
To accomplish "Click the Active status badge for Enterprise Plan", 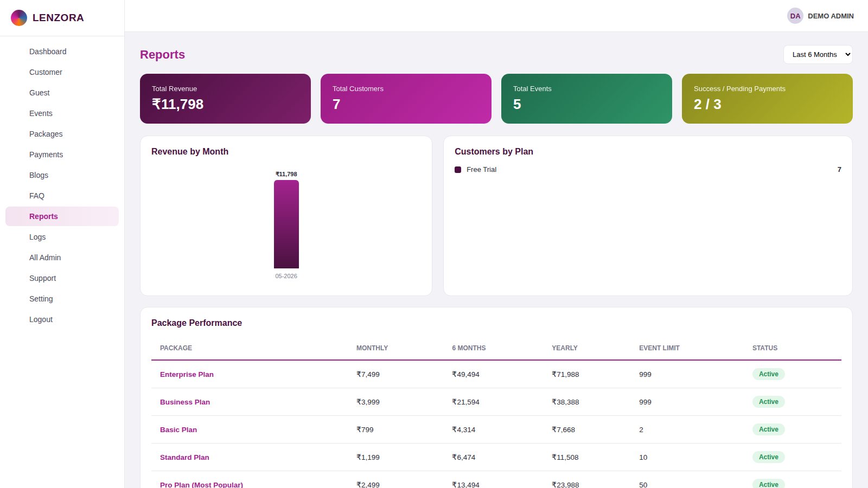I will coord(769,374).
